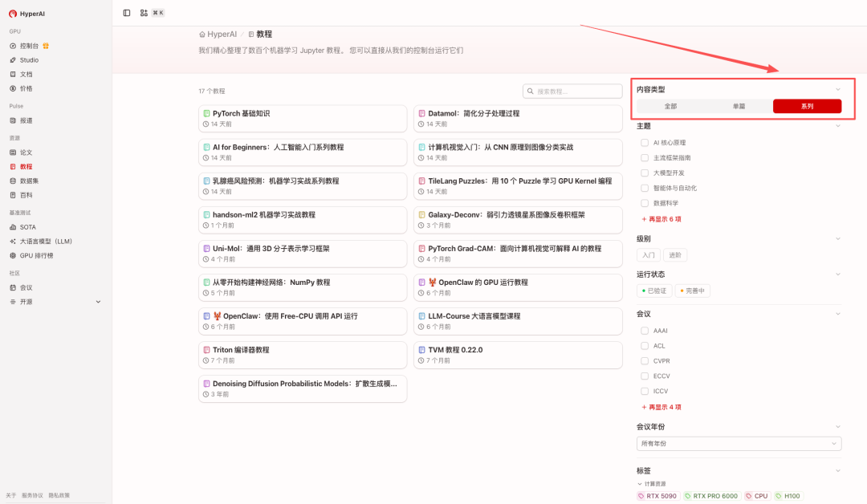Collapse the 级别 section chevron
Image resolution: width=867 pixels, height=504 pixels.
(837, 238)
